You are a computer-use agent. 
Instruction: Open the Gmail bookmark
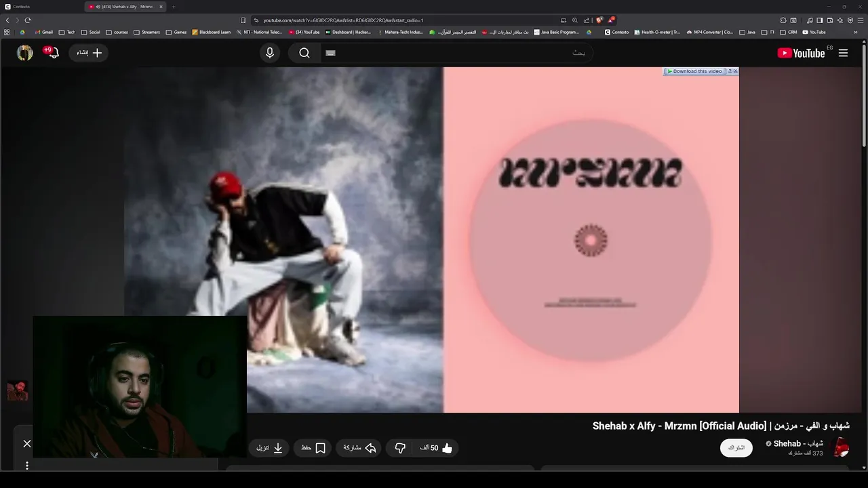[x=43, y=32]
